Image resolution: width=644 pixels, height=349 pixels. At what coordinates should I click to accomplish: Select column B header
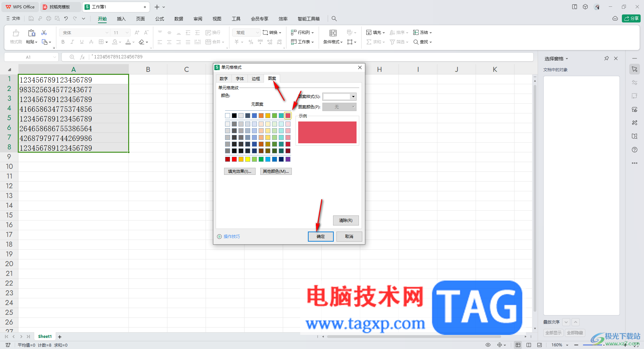tap(148, 69)
